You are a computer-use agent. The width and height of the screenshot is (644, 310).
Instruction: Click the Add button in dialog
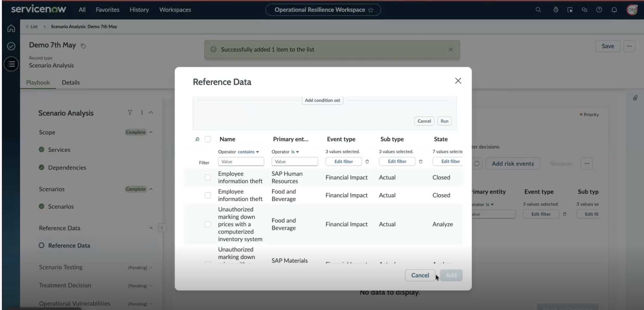(451, 275)
